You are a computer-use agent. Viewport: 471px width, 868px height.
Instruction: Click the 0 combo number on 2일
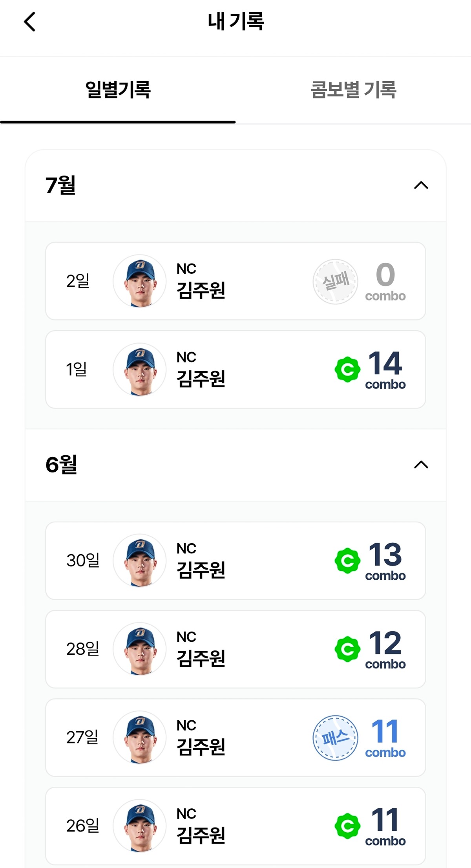[385, 275]
